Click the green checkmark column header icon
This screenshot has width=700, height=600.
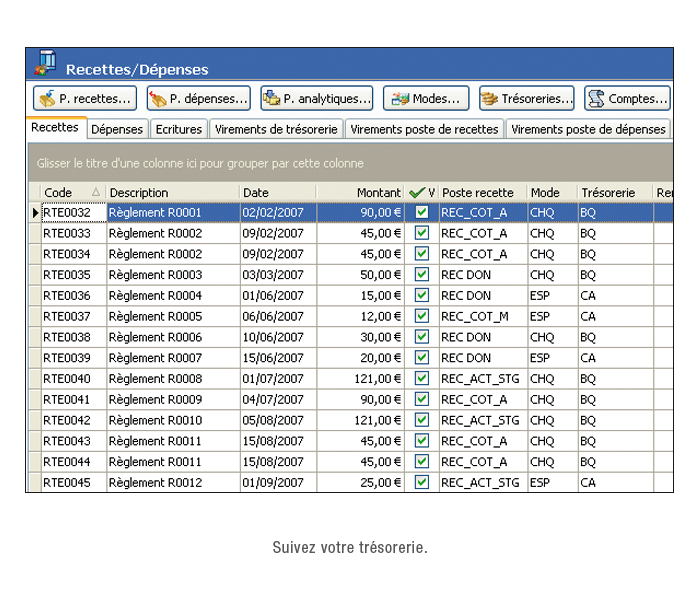pos(417,193)
